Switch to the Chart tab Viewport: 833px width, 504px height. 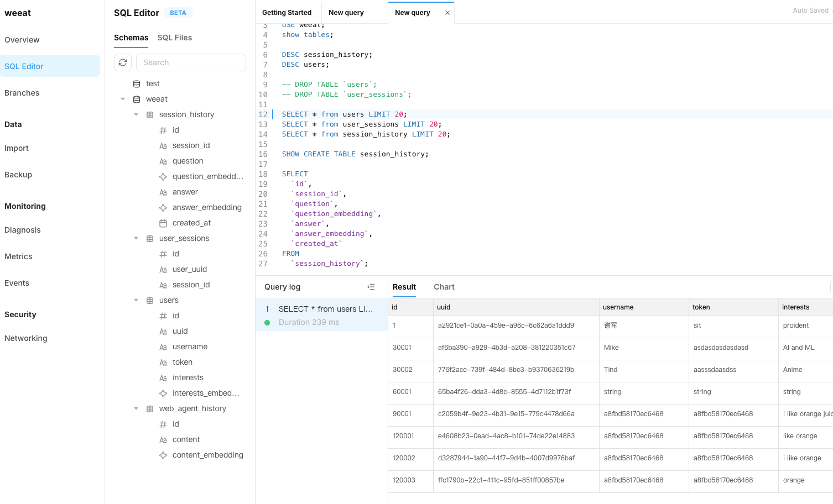point(444,287)
